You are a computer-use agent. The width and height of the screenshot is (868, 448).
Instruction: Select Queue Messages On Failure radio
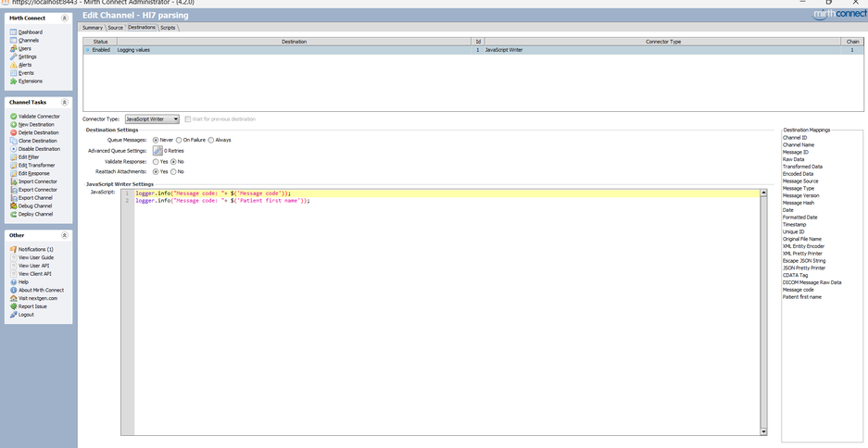pos(179,140)
